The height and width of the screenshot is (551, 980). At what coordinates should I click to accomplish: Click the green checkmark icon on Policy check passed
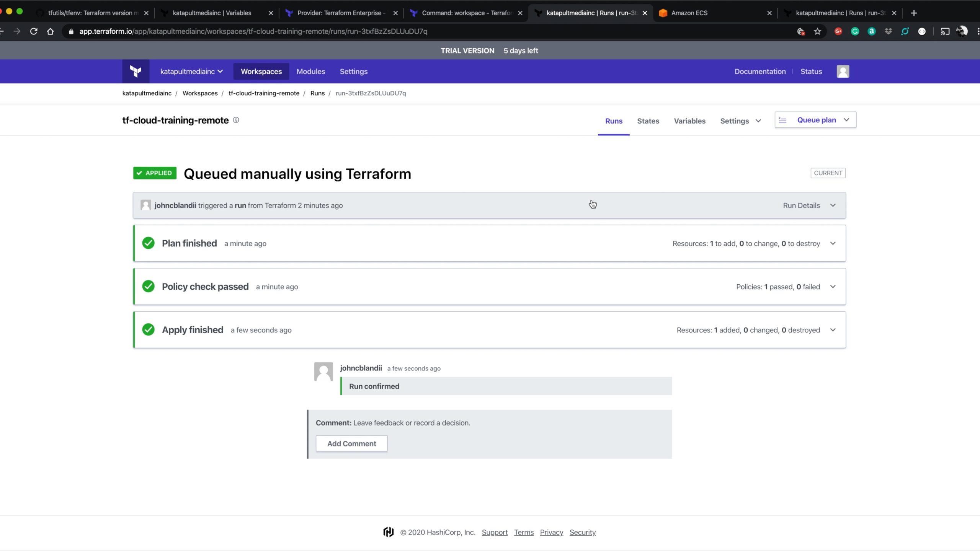coord(147,286)
